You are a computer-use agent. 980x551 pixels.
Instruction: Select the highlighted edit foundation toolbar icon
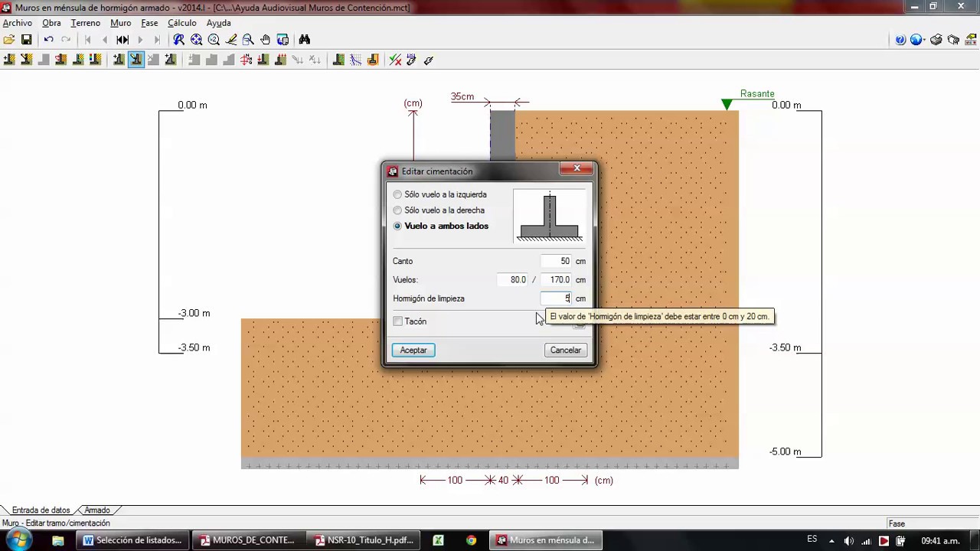[x=136, y=60]
